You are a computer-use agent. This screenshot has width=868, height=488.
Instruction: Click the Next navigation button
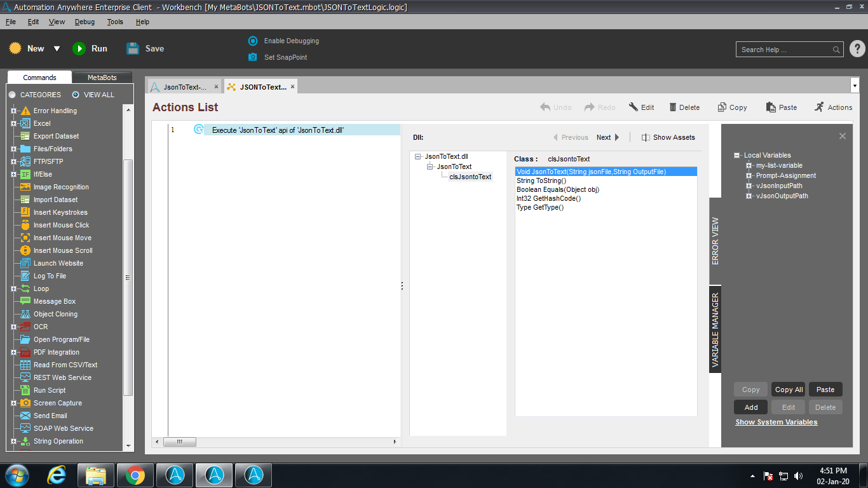click(607, 137)
